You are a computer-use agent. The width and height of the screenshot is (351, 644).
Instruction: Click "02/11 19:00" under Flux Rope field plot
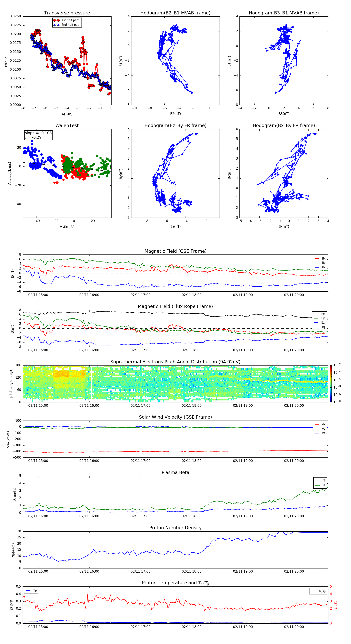[243, 350]
